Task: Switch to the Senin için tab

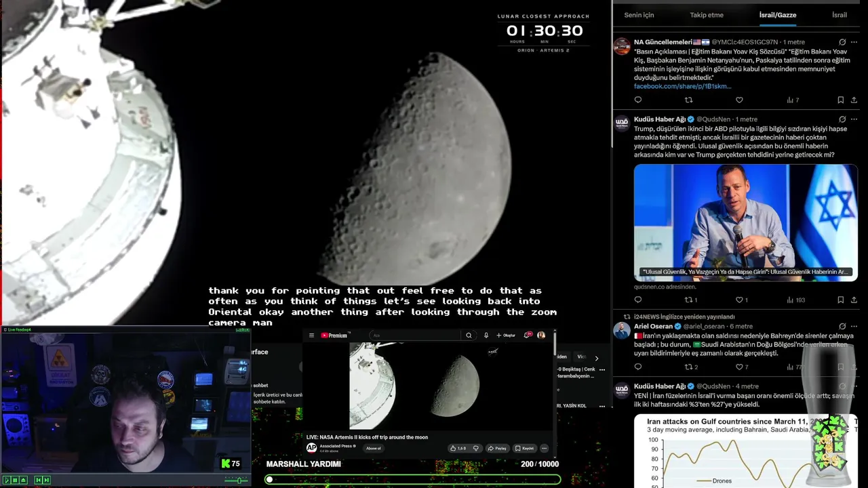Action: pyautogui.click(x=639, y=15)
